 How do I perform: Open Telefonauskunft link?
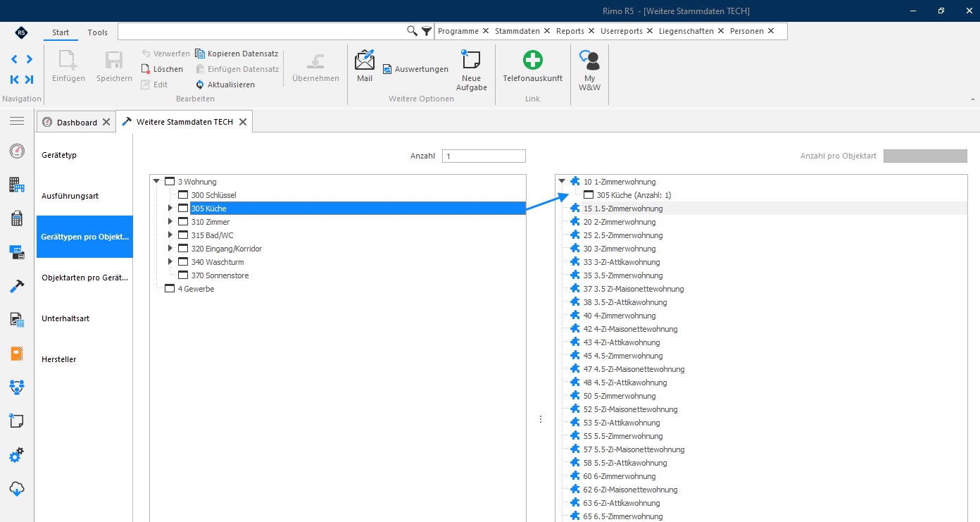532,66
